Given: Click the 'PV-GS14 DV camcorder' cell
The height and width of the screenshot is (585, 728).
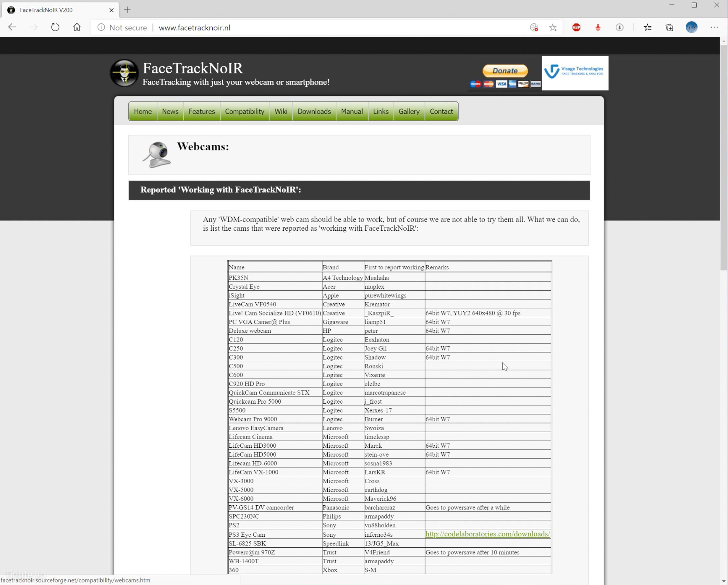Looking at the screenshot, I should (275, 507).
